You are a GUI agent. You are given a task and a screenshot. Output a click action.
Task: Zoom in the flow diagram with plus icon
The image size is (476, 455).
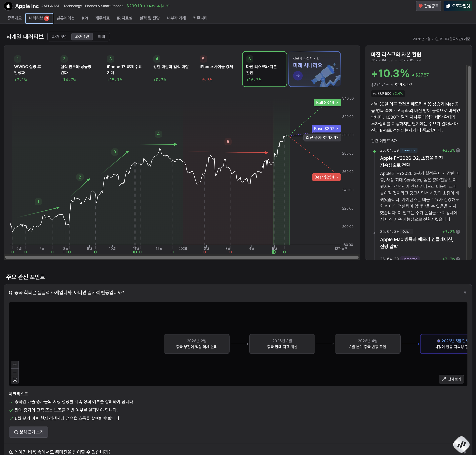click(15, 365)
